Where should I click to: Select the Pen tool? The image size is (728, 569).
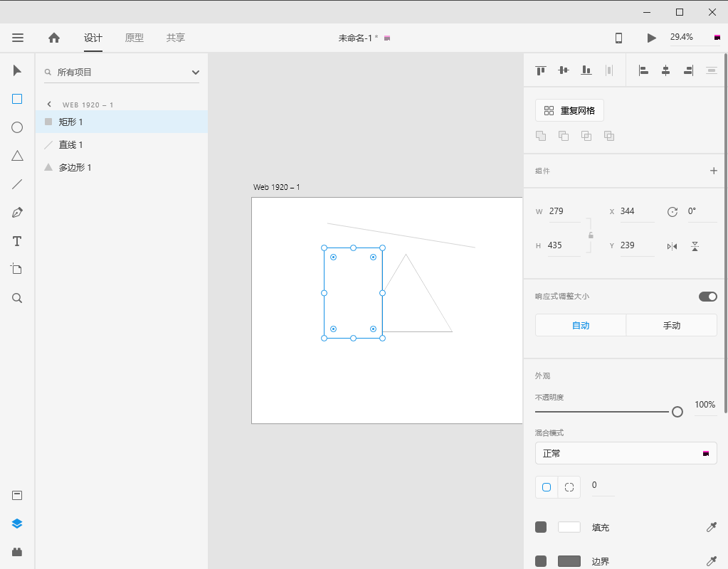[x=17, y=213]
